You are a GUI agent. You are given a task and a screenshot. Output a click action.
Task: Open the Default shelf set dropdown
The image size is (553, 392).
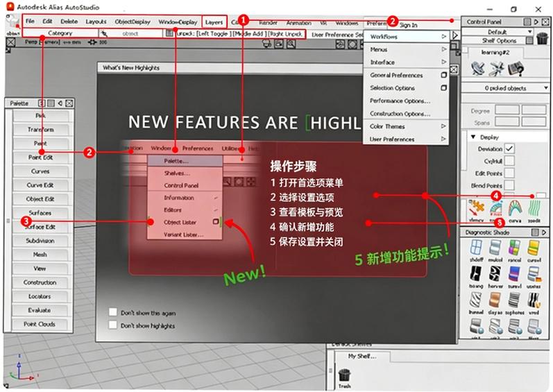497,32
